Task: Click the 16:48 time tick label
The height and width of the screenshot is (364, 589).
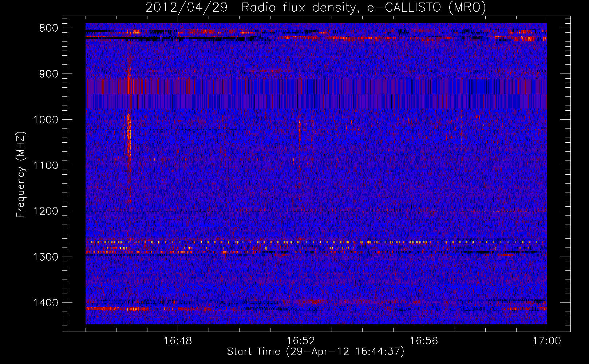Action: click(x=178, y=341)
